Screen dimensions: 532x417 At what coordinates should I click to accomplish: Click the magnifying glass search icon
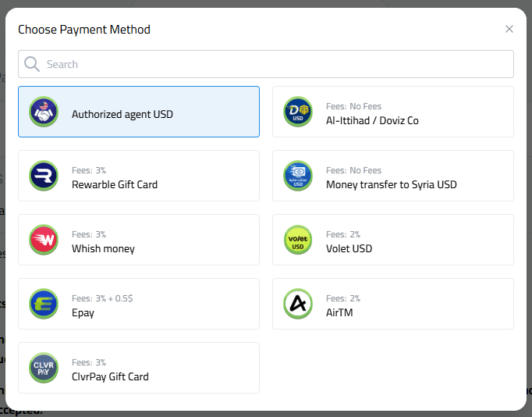point(32,64)
